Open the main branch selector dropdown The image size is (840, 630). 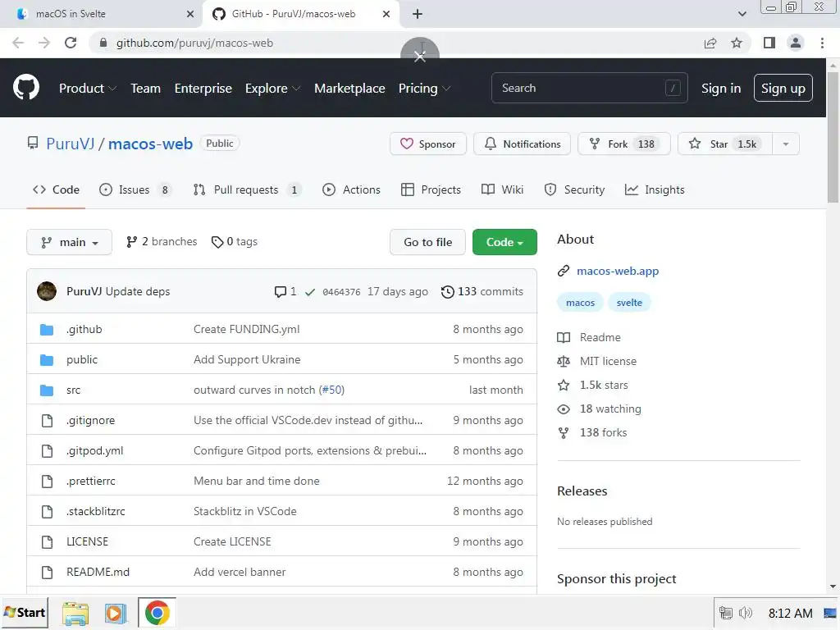pyautogui.click(x=69, y=242)
